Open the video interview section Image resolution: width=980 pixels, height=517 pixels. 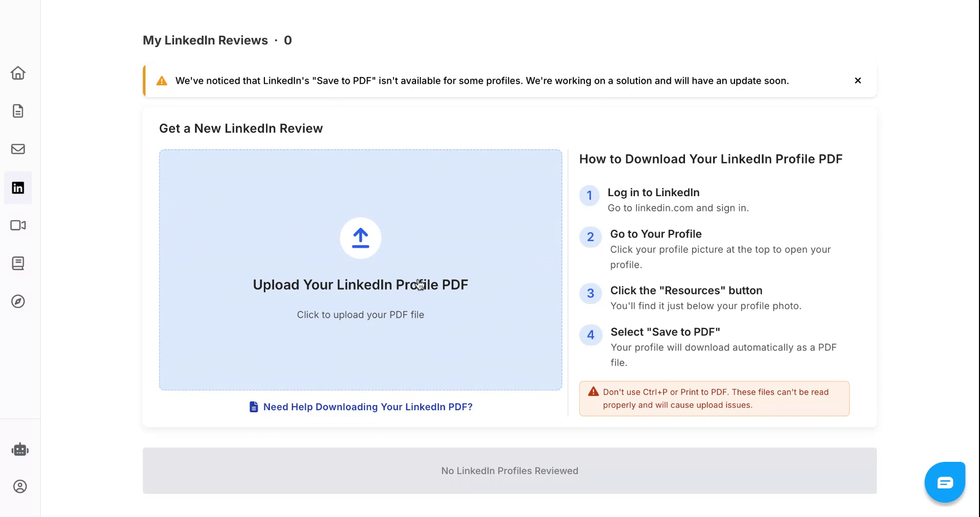[x=18, y=225]
